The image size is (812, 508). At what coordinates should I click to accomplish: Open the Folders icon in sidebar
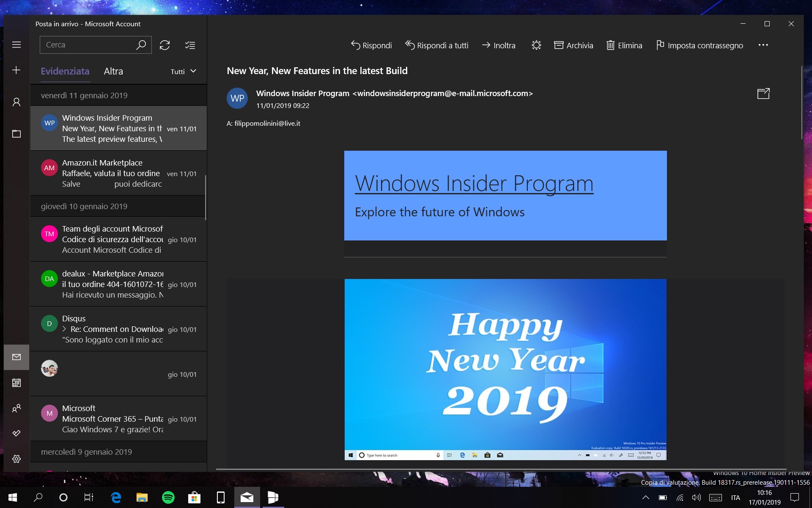pyautogui.click(x=16, y=134)
